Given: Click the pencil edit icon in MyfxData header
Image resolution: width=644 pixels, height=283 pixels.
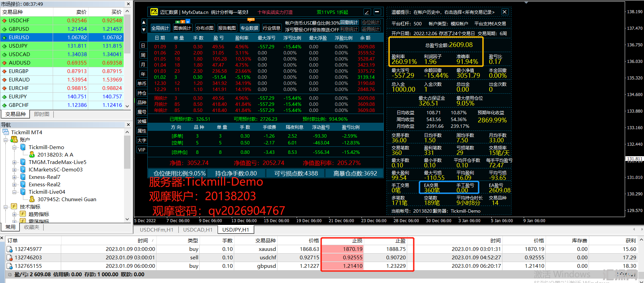Looking at the screenshot, I should 367,12.
